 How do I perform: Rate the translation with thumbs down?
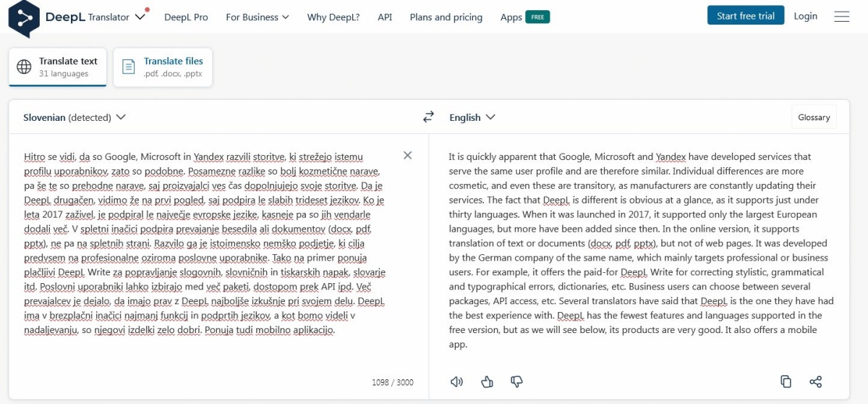tap(516, 382)
